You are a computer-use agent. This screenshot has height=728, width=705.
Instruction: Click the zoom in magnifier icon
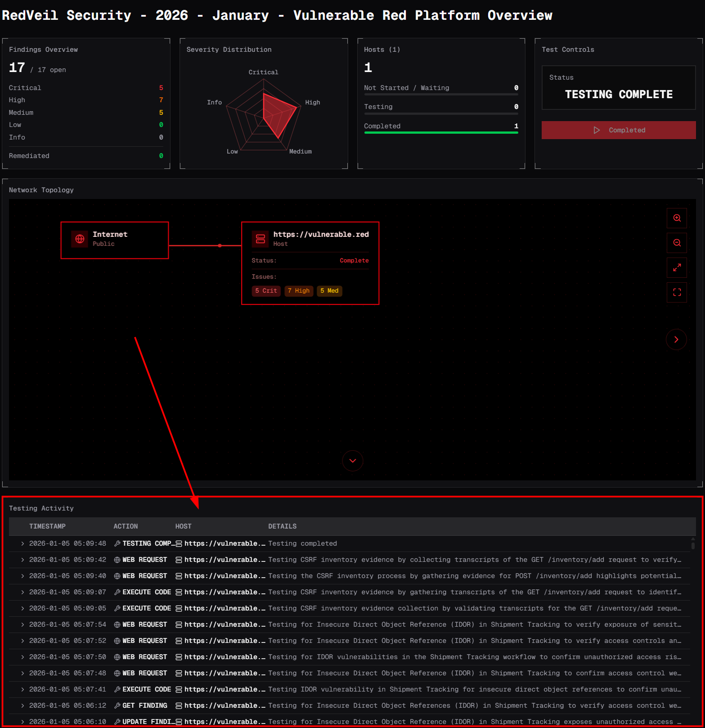(x=677, y=218)
